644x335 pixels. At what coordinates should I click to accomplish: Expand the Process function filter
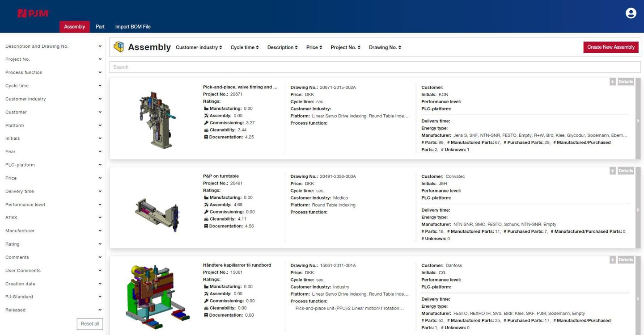tap(53, 72)
